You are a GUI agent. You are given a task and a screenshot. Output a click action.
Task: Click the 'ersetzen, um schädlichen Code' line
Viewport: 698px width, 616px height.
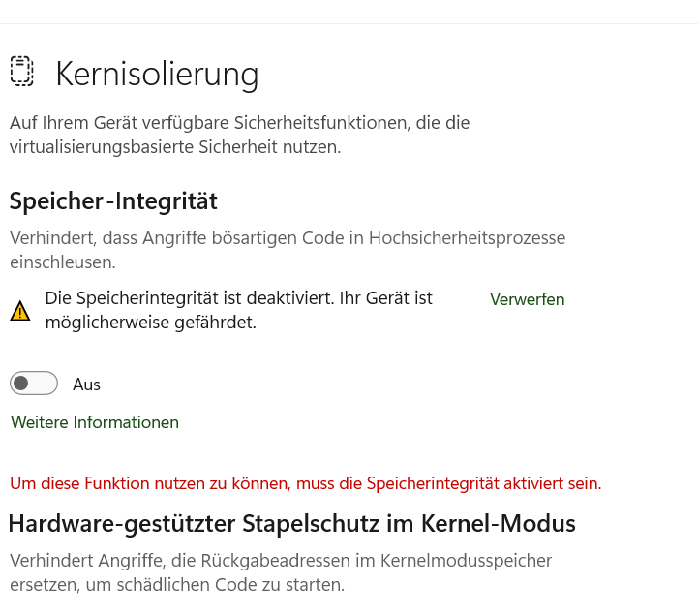click(177, 585)
